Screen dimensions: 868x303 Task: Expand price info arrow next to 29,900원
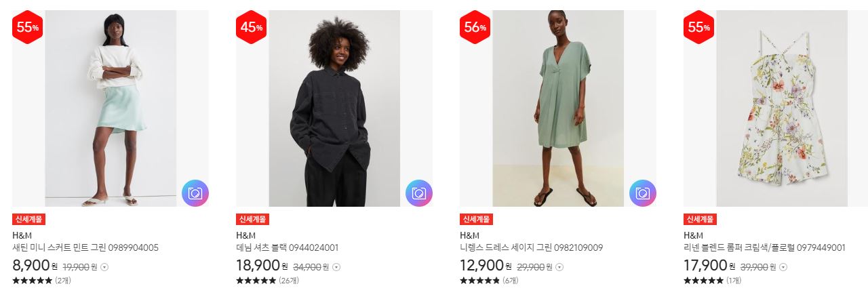click(559, 267)
